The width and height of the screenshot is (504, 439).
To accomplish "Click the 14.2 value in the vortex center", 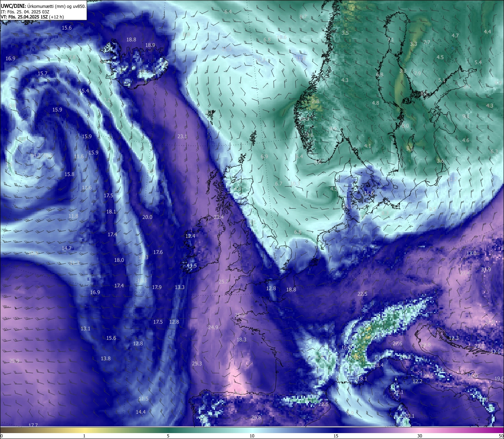I will (x=35, y=156).
